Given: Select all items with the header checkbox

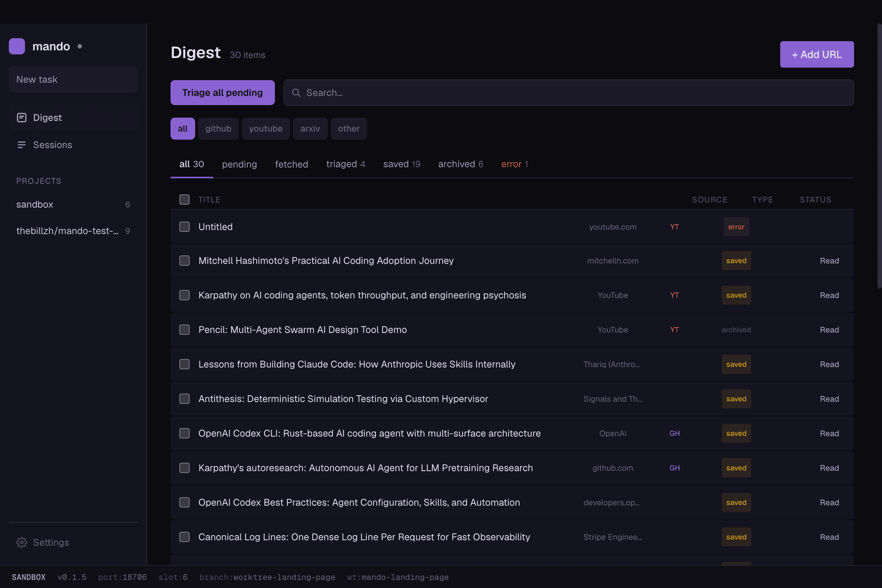Looking at the screenshot, I should click(184, 200).
